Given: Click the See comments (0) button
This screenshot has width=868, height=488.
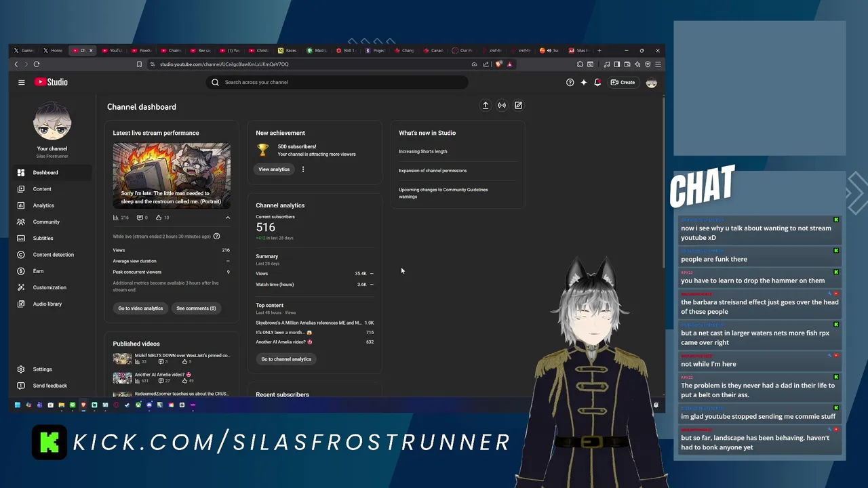Looking at the screenshot, I should tap(196, 308).
